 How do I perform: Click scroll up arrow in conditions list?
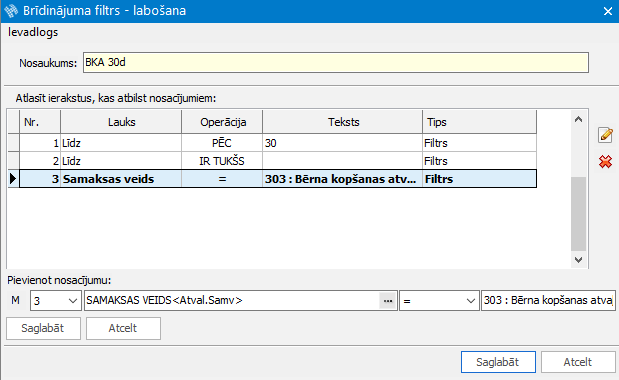click(578, 119)
